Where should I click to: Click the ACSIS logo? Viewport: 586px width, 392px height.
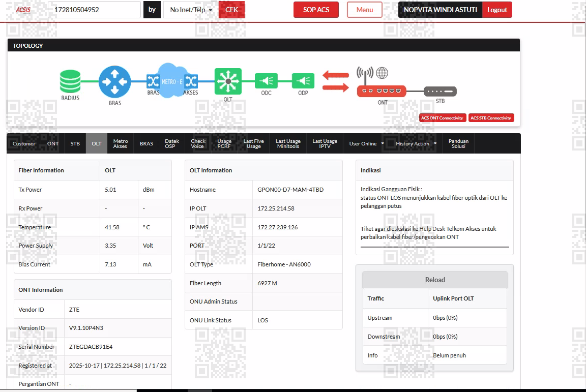click(x=23, y=10)
